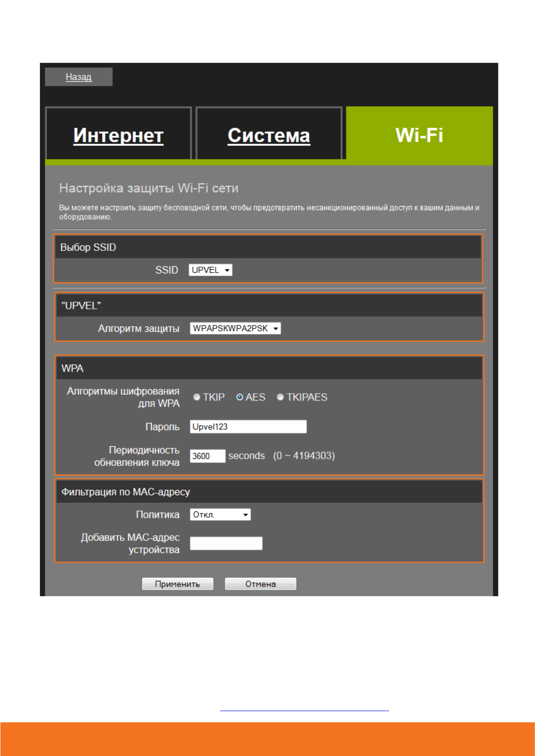Image resolution: width=535 pixels, height=756 pixels.
Task: Choose the AES encryption radio button
Action: [240, 397]
